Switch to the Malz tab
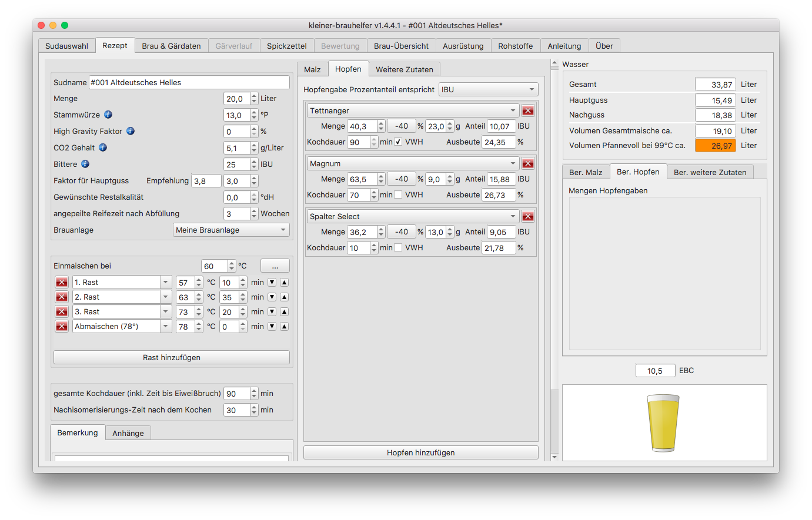 pos(312,69)
